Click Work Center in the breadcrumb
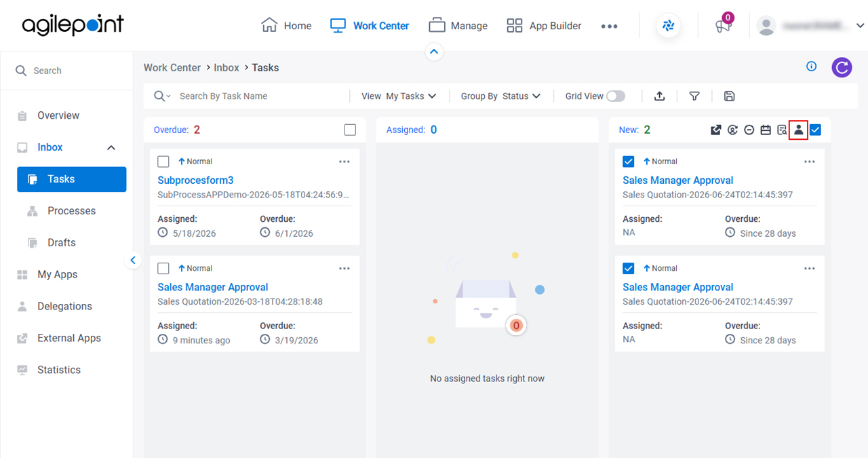Image resolution: width=868 pixels, height=458 pixels. pos(172,68)
